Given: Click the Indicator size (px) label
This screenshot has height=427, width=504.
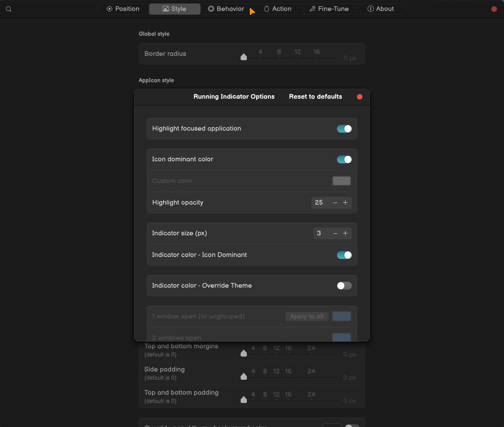Looking at the screenshot, I should (180, 233).
